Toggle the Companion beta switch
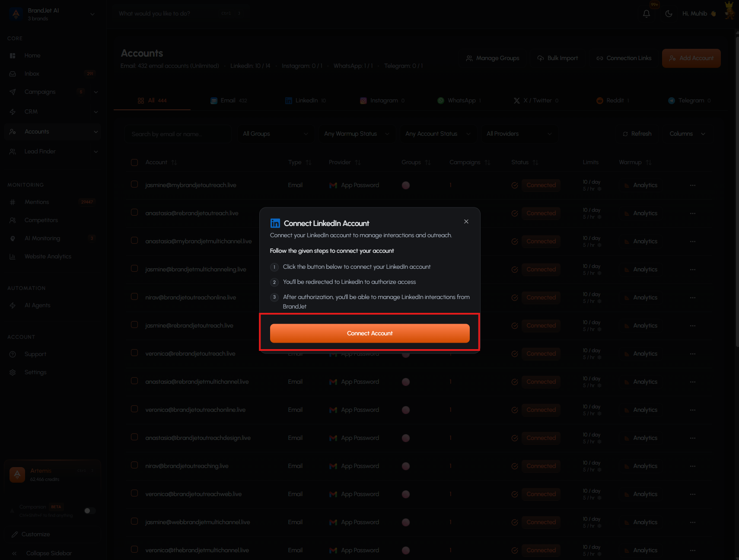The width and height of the screenshot is (739, 560). coord(90,511)
